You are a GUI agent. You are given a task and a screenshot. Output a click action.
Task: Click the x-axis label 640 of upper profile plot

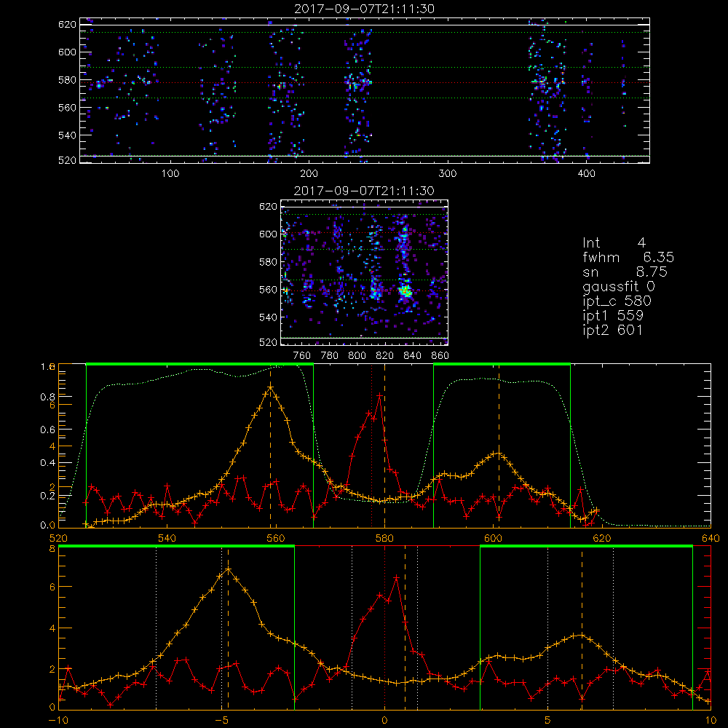click(711, 539)
